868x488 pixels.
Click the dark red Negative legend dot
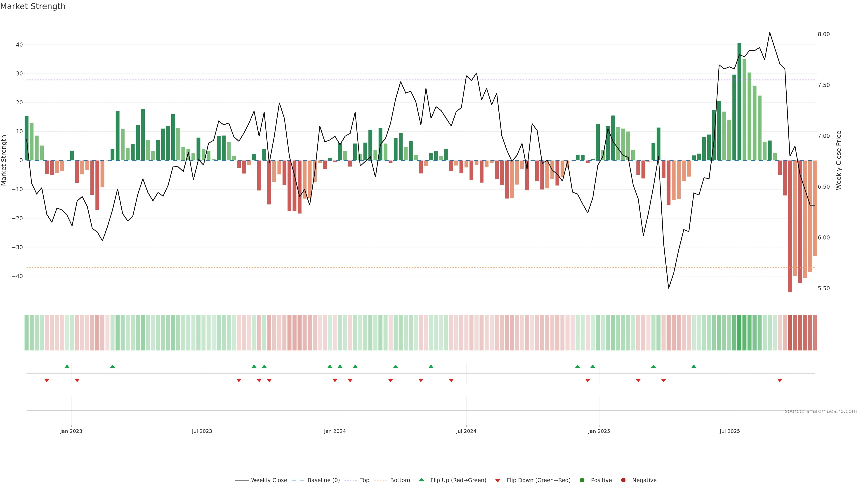623,480
